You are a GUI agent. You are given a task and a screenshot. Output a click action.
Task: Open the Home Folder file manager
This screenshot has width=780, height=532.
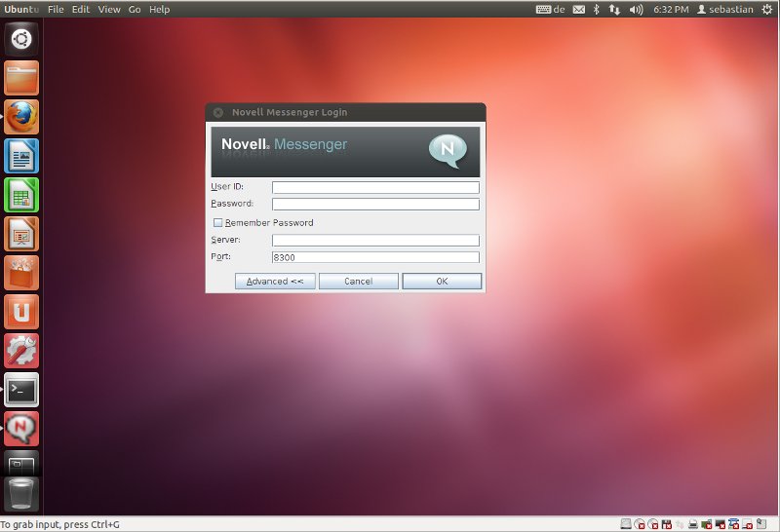(21, 78)
